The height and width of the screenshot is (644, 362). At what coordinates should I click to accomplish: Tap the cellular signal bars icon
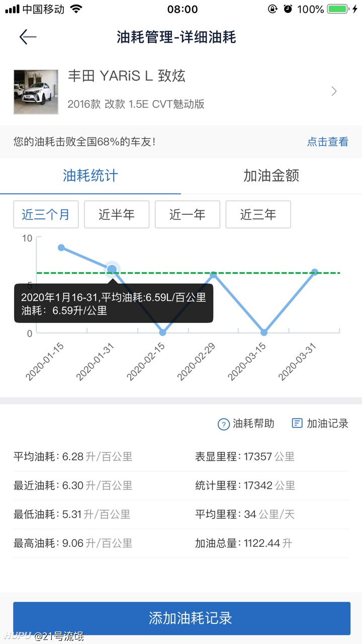pyautogui.click(x=12, y=9)
